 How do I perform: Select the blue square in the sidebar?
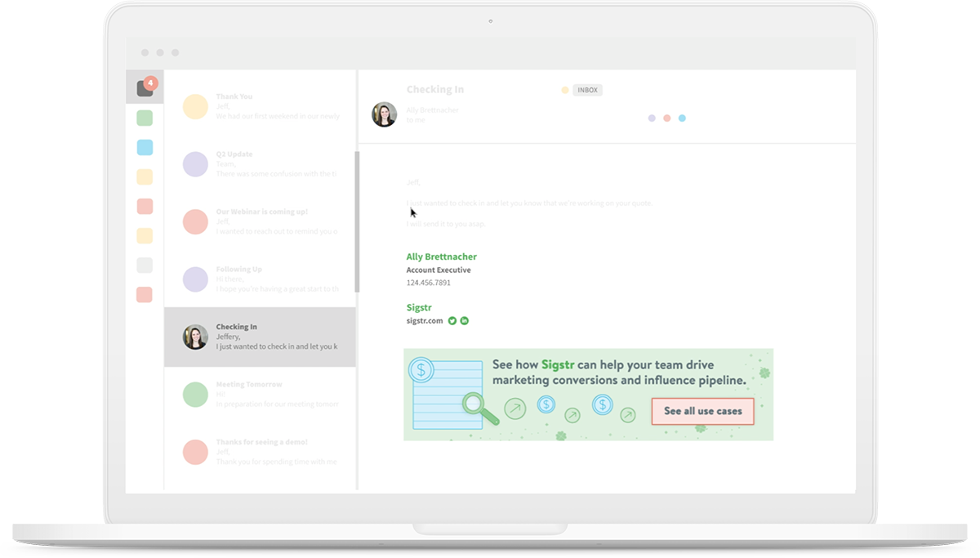click(x=145, y=148)
